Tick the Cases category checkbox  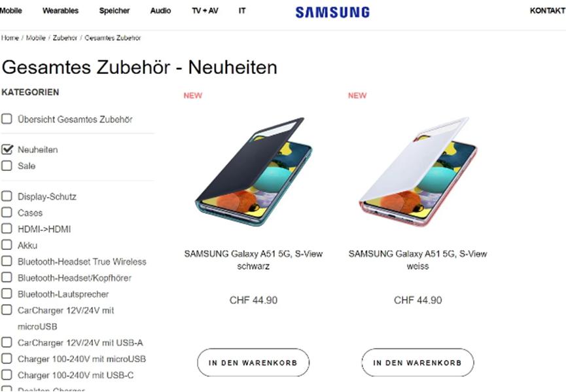pos(7,212)
